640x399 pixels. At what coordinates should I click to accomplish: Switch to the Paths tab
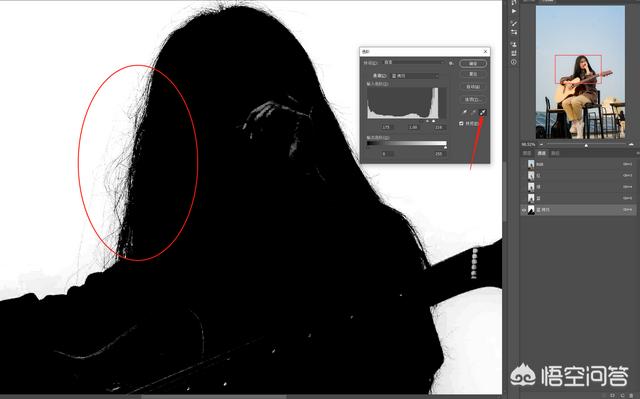tap(555, 153)
